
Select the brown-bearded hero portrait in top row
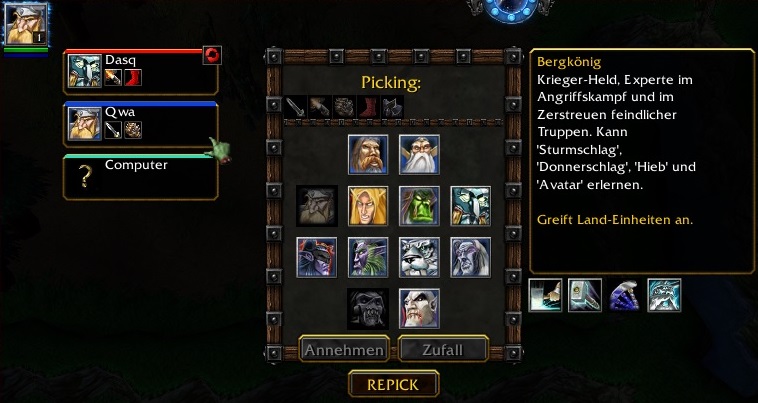(x=368, y=155)
